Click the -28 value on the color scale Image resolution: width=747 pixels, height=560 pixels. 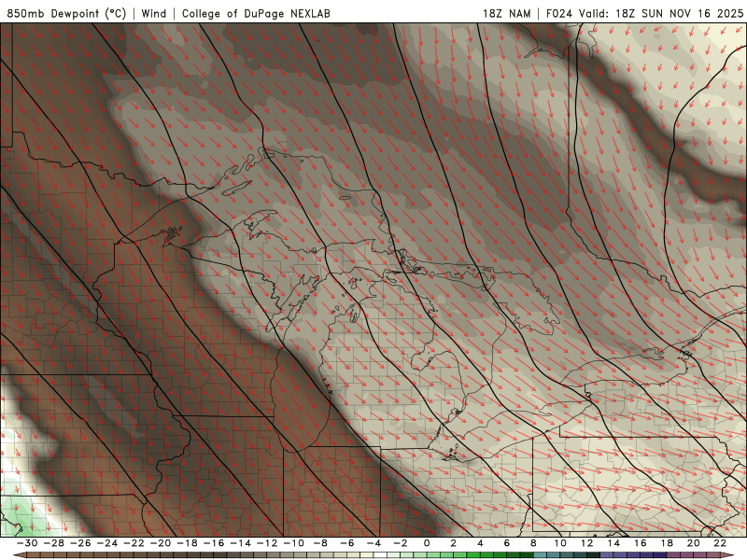[54, 543]
